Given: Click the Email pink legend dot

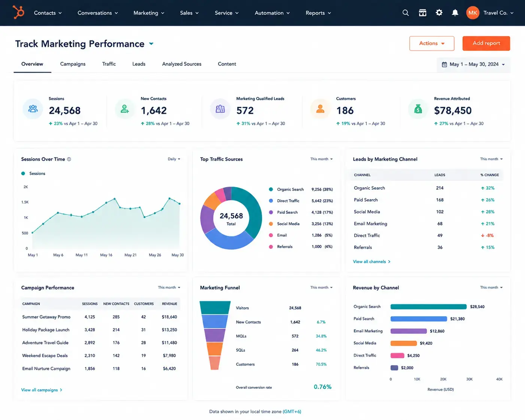Looking at the screenshot, I should coord(271,235).
